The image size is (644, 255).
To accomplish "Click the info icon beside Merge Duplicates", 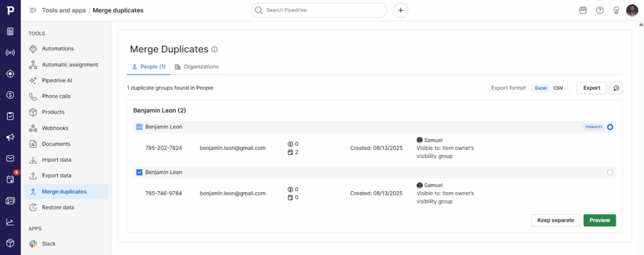I will [x=214, y=49].
